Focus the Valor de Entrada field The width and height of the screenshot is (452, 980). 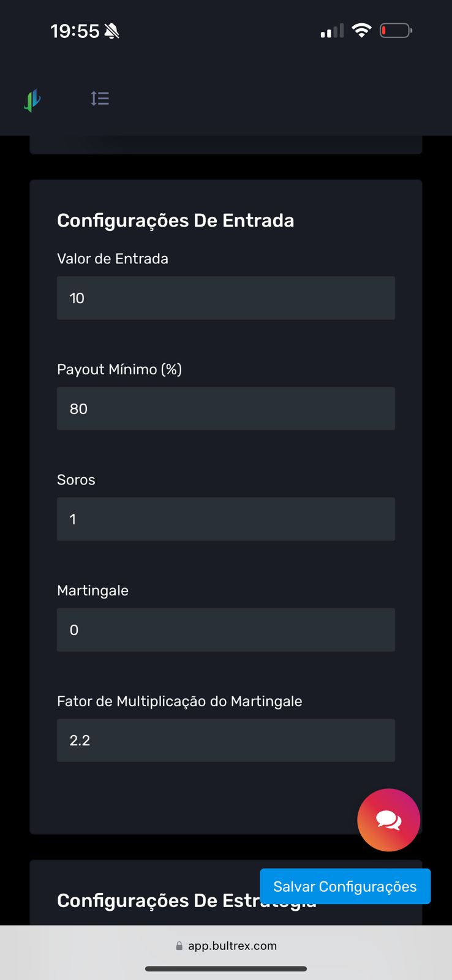pyautogui.click(x=225, y=298)
